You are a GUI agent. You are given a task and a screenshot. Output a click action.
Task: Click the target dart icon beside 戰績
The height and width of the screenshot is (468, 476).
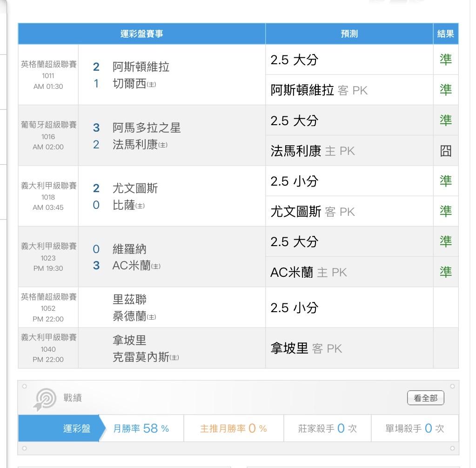click(46, 398)
